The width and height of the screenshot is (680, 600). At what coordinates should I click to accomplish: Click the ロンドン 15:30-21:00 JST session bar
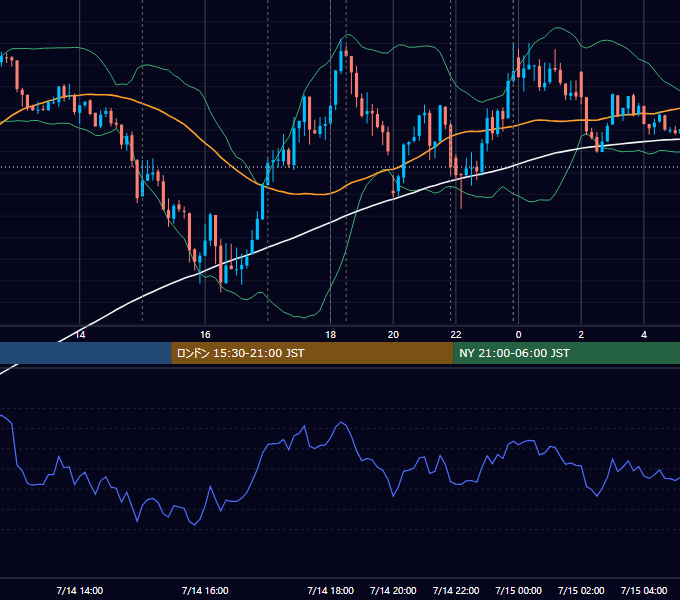(x=312, y=353)
